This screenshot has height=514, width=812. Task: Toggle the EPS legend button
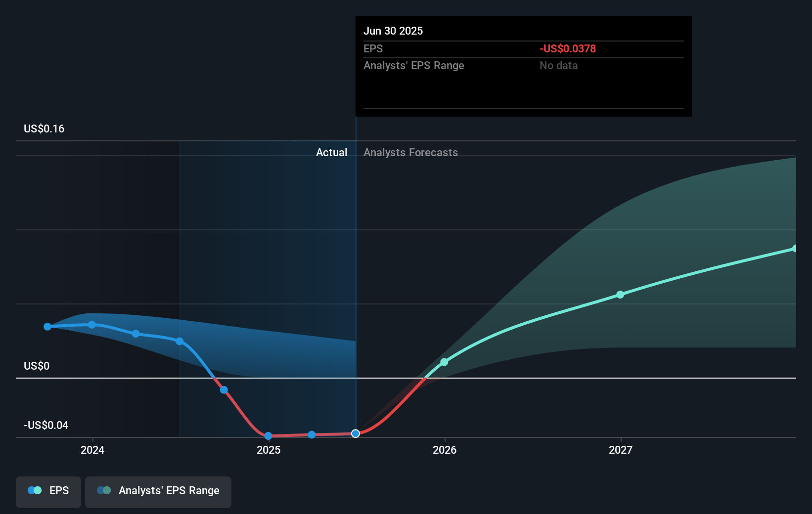[x=48, y=492]
